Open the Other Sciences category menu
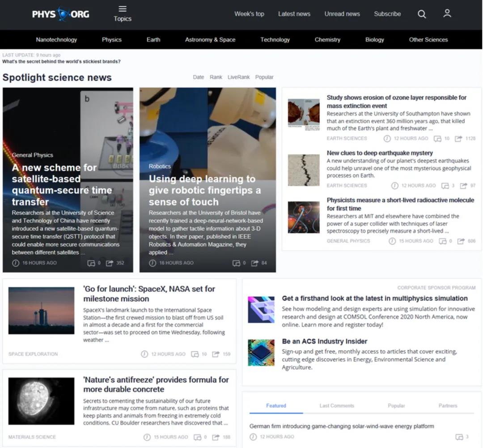Image resolution: width=483 pixels, height=448 pixels. pos(428,39)
